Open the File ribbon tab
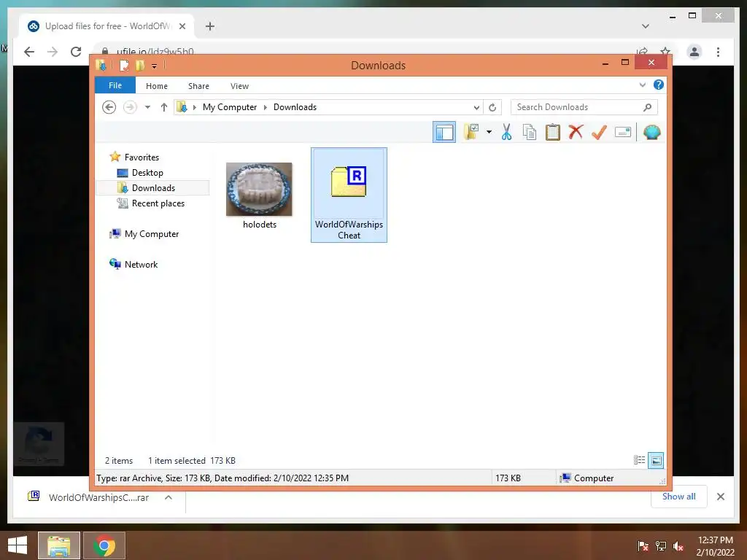The height and width of the screenshot is (560, 747). (x=115, y=85)
